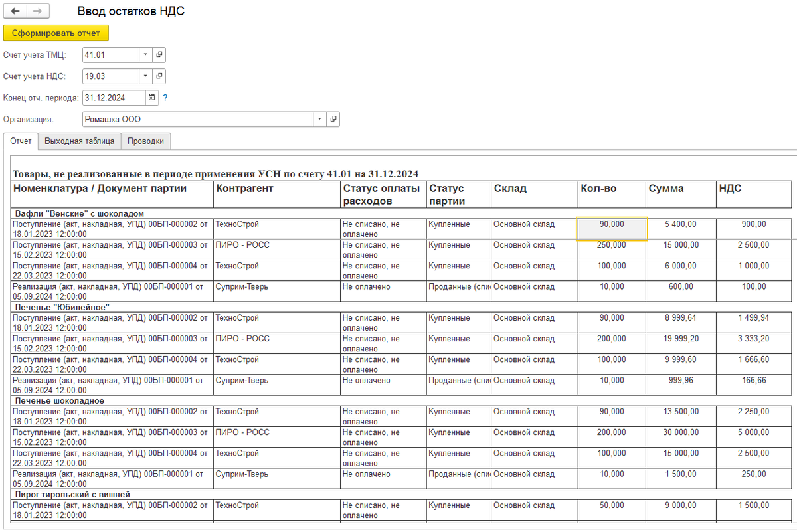Open the Ромашка ООО organization card icon
The image size is (797, 532).
click(333, 119)
